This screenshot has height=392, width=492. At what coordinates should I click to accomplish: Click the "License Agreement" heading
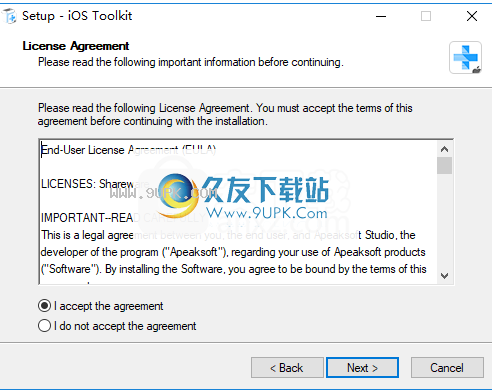pos(76,46)
